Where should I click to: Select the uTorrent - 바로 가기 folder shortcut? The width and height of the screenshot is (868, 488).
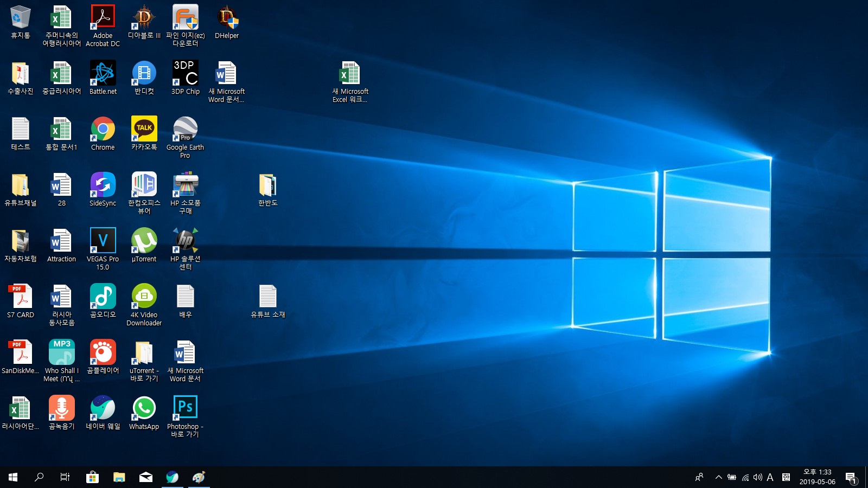click(144, 361)
